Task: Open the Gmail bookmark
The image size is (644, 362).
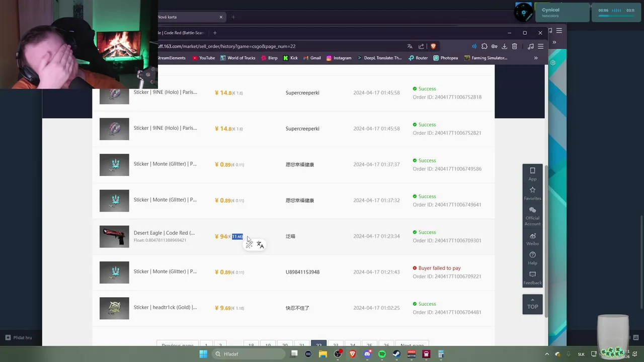Action: pos(312,58)
